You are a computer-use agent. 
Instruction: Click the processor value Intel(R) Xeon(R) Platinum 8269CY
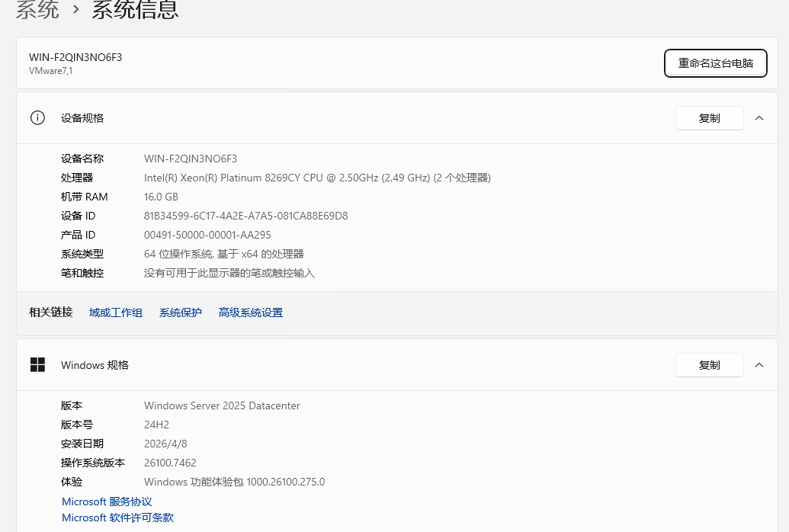pyautogui.click(x=318, y=178)
